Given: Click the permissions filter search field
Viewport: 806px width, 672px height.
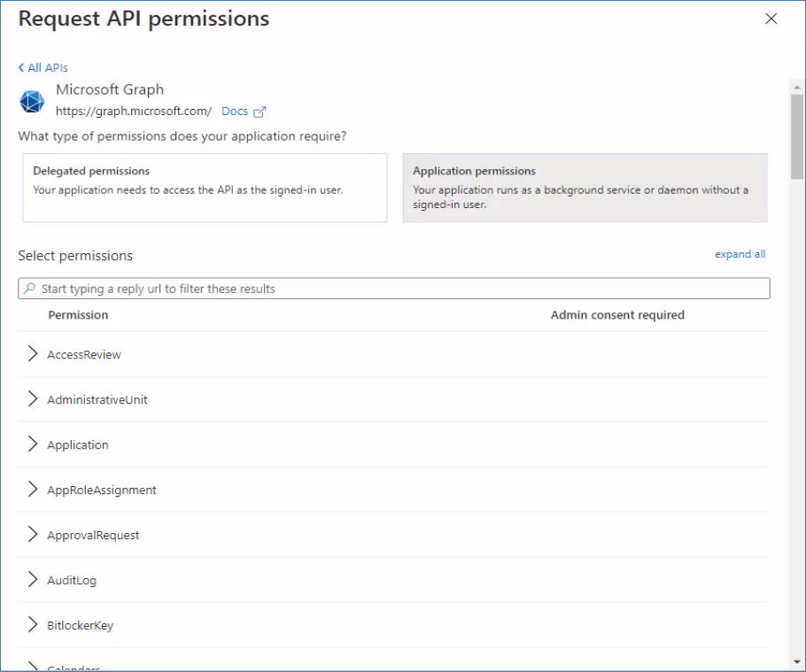Looking at the screenshot, I should click(x=399, y=289).
